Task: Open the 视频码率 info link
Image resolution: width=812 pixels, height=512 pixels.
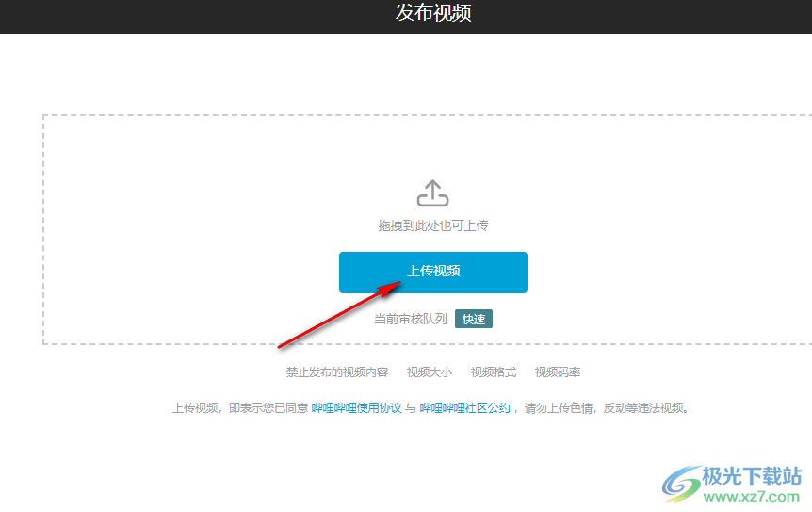Action: point(558,372)
